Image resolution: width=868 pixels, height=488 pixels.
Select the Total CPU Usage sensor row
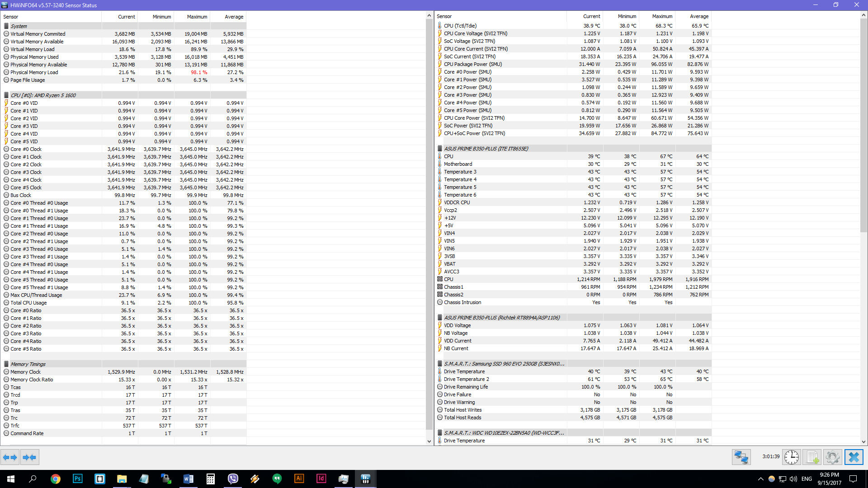click(x=28, y=303)
